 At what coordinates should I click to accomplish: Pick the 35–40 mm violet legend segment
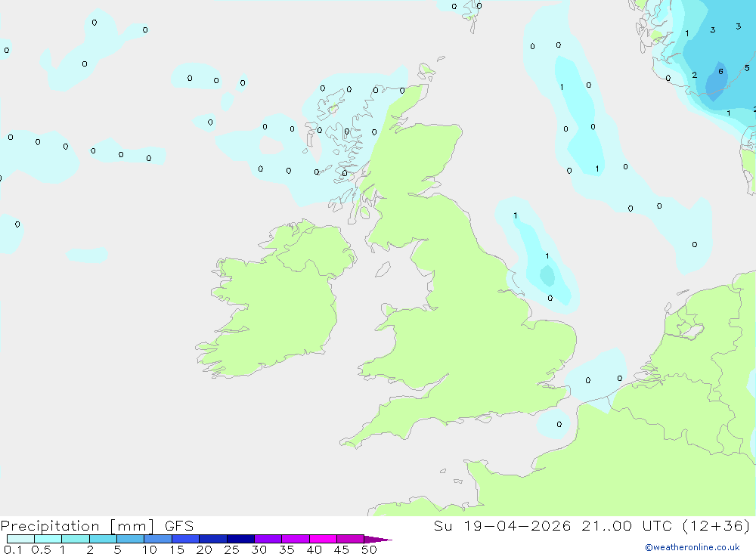(x=296, y=539)
